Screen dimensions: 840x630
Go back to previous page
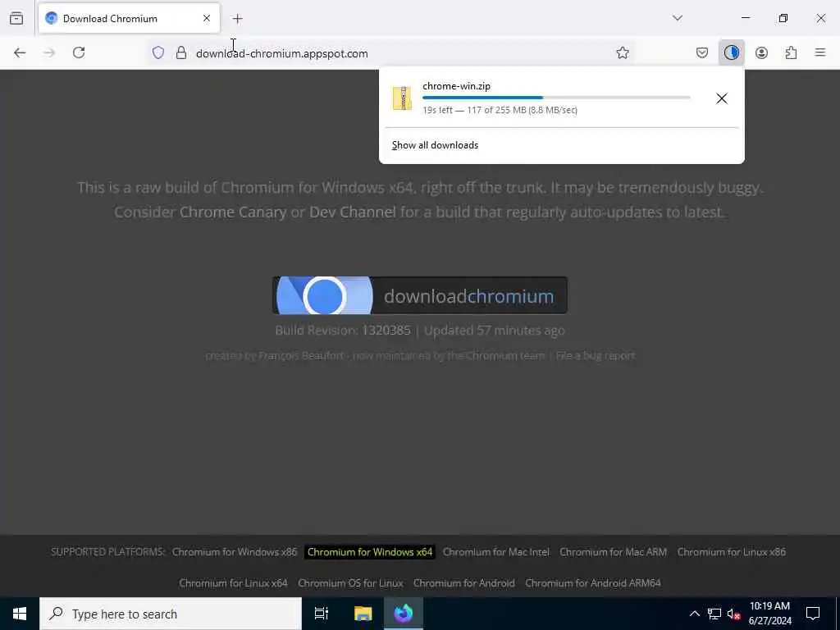coord(20,52)
